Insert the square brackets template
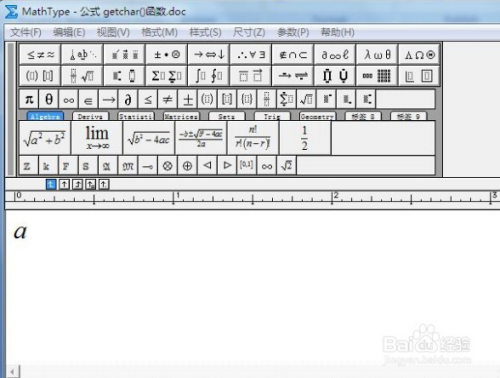 pyautogui.click(x=227, y=99)
